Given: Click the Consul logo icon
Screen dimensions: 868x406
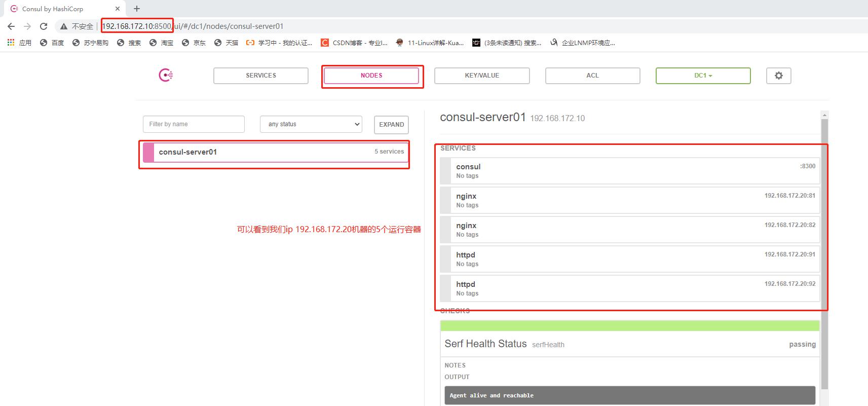Looking at the screenshot, I should (166, 76).
